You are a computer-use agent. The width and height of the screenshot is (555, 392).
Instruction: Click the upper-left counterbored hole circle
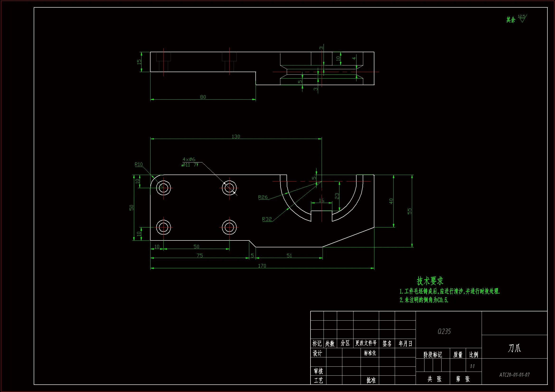(x=163, y=188)
